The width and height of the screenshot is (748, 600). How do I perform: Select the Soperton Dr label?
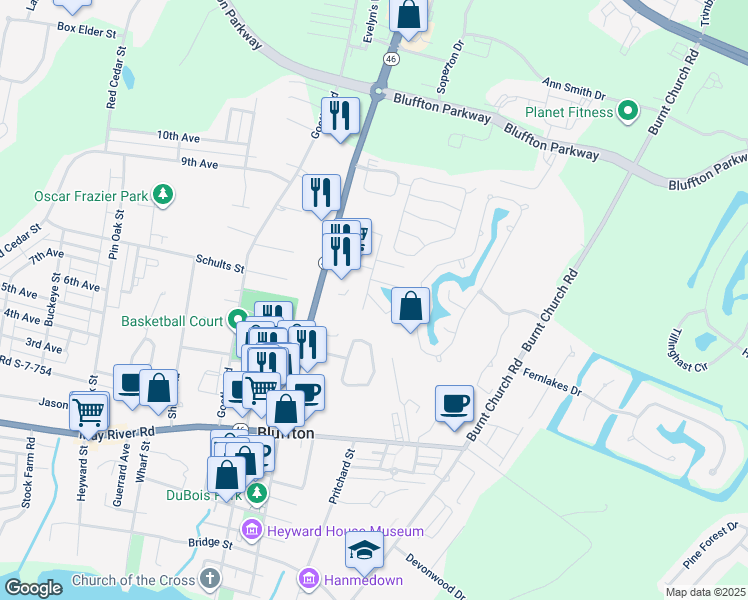pos(450,67)
